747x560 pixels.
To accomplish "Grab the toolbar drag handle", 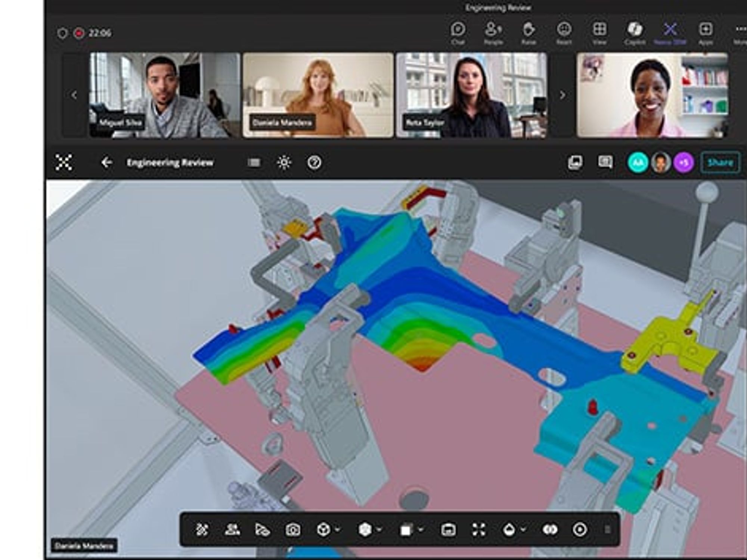I will coord(607,529).
